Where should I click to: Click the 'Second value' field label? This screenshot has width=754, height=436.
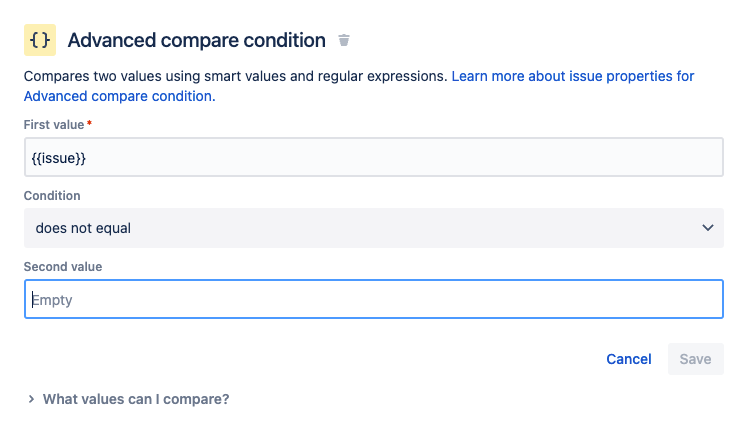tap(63, 267)
